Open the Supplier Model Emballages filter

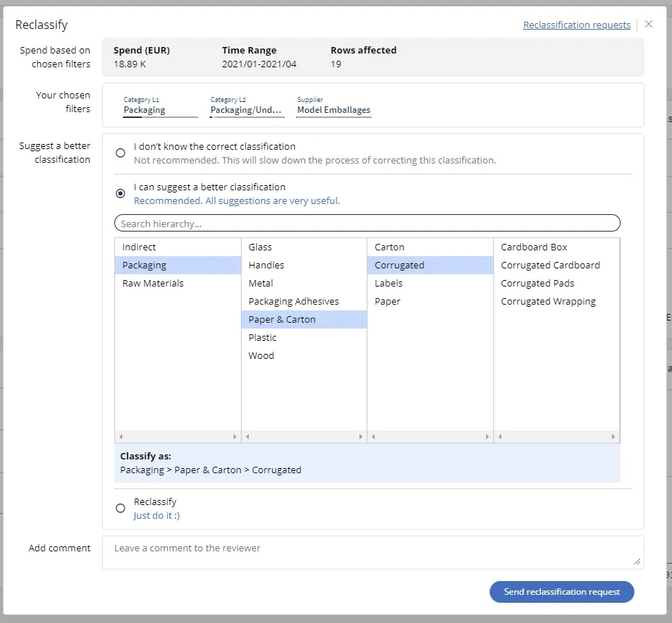tap(333, 110)
